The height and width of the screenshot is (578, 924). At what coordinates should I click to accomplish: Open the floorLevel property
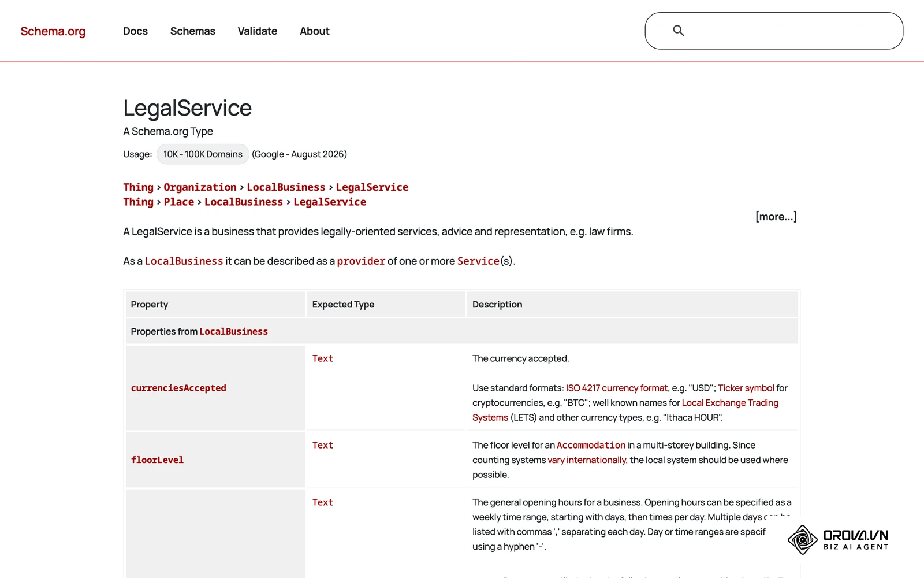point(157,460)
